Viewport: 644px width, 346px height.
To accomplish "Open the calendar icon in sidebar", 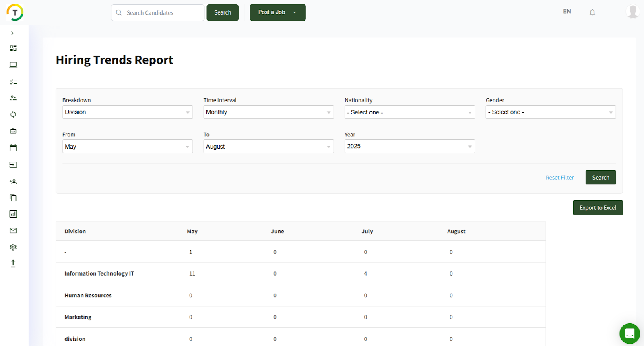I will pyautogui.click(x=13, y=148).
